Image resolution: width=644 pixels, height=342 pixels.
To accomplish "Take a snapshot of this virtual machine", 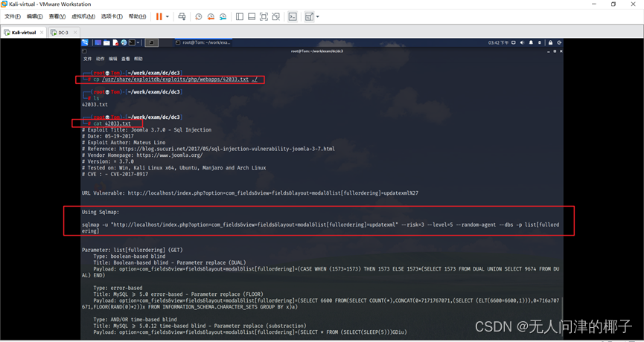I will pos(198,16).
